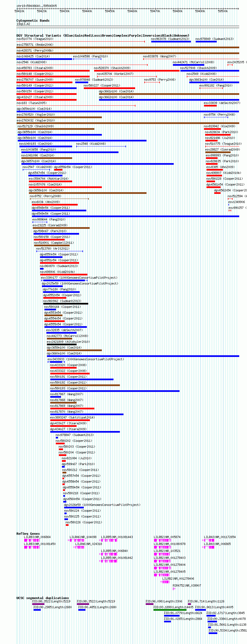This screenshot has height=644, width=247.
Task: Open gene label LILRB2|NM_001278406
Action: tap(178, 579)
